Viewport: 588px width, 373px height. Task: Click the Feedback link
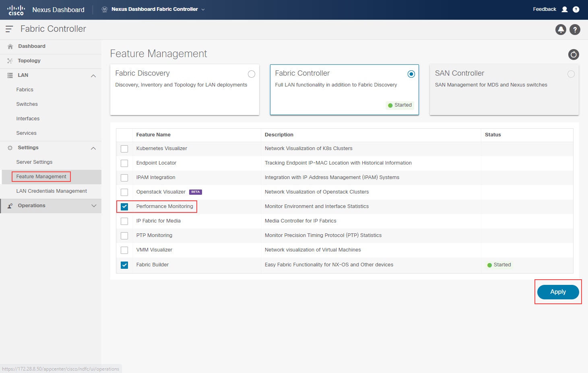[x=544, y=9]
